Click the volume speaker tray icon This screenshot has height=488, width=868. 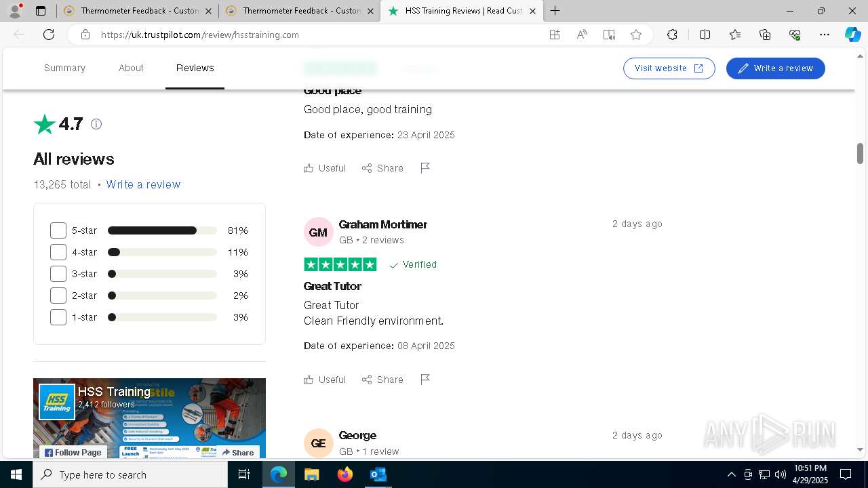point(780,474)
